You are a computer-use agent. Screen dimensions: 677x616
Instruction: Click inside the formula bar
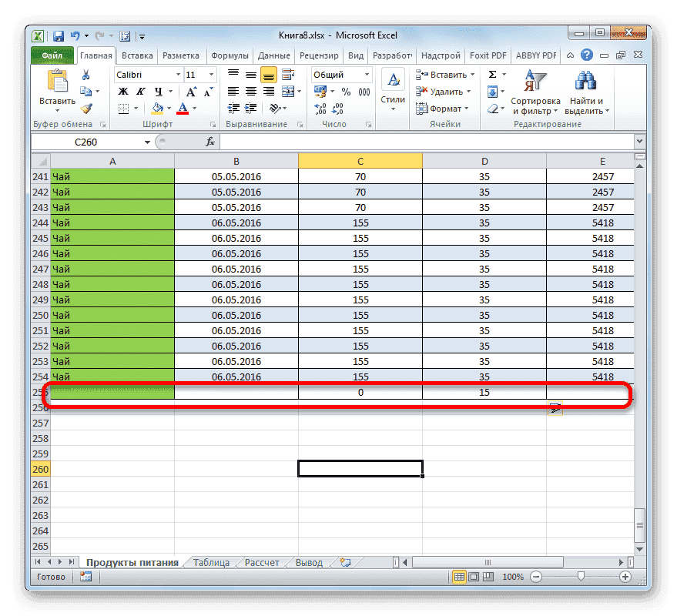tap(385, 142)
